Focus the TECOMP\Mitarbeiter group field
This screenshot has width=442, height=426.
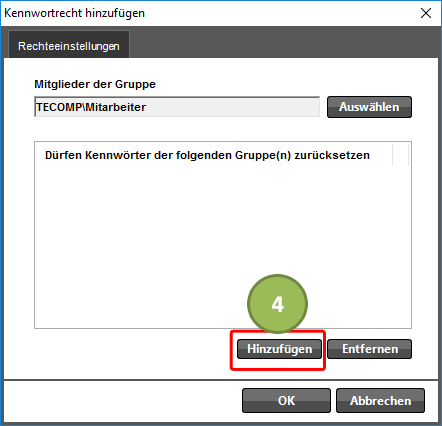[x=177, y=107]
